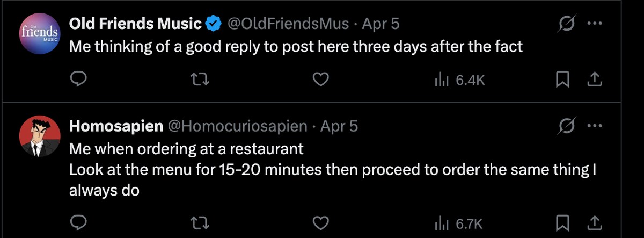Share Homosapien's restaurant tweet
Screen dimensions: 644x238
(594, 222)
